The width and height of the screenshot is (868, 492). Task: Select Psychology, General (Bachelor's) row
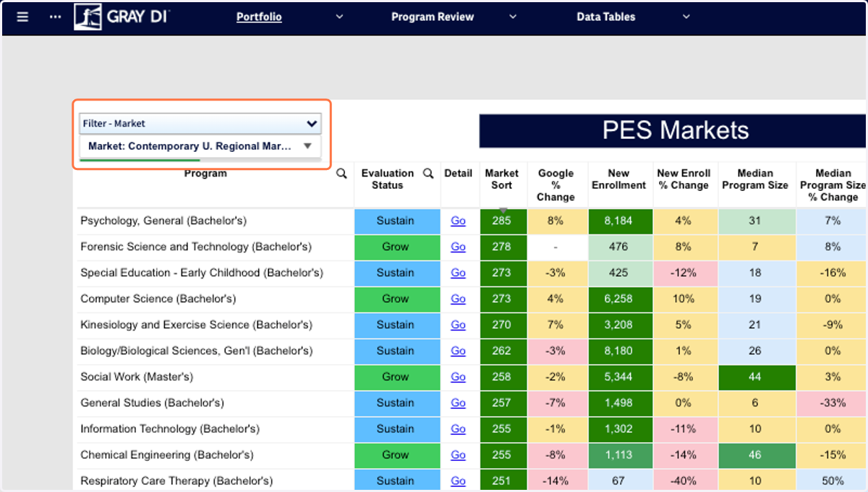pos(163,221)
